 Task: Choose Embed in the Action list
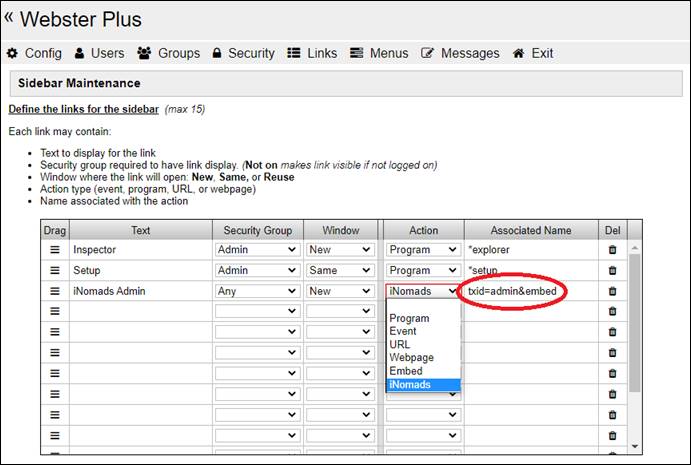[424, 371]
